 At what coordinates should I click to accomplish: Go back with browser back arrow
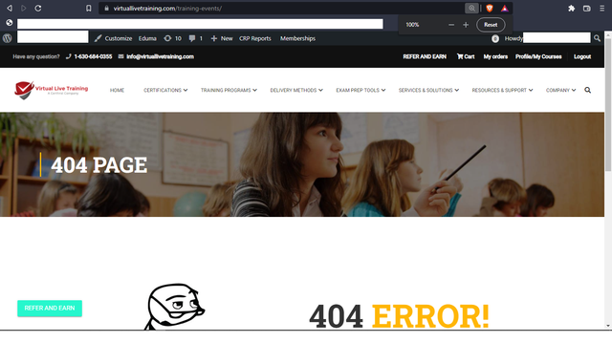[10, 9]
